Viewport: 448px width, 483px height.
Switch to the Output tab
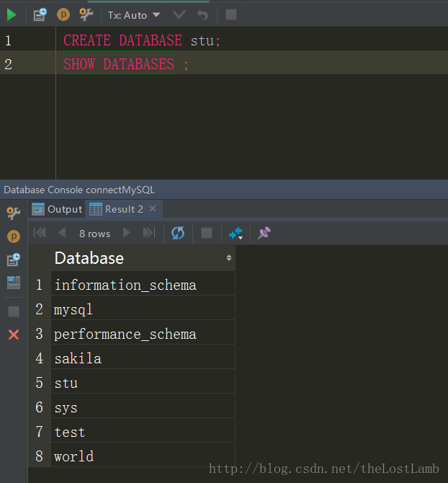tap(58, 209)
